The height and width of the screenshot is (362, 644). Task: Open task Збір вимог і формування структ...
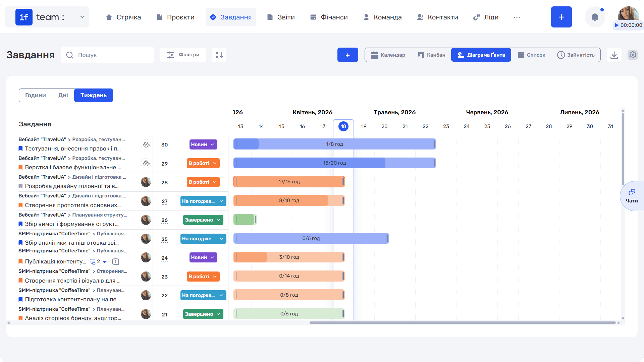click(x=72, y=224)
